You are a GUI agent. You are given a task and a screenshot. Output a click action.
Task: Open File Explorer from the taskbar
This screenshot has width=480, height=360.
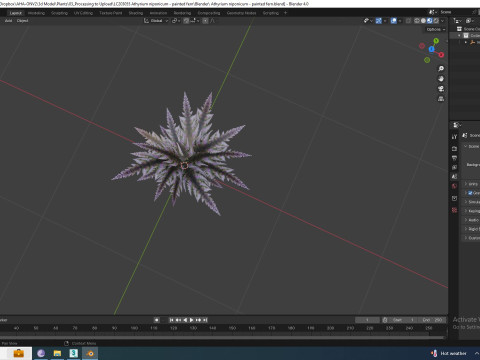point(57,353)
